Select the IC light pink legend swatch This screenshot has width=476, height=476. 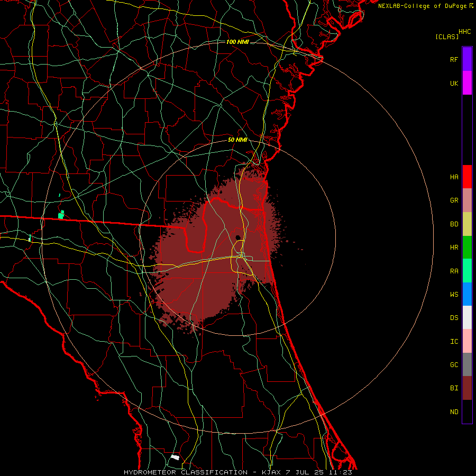467,341
